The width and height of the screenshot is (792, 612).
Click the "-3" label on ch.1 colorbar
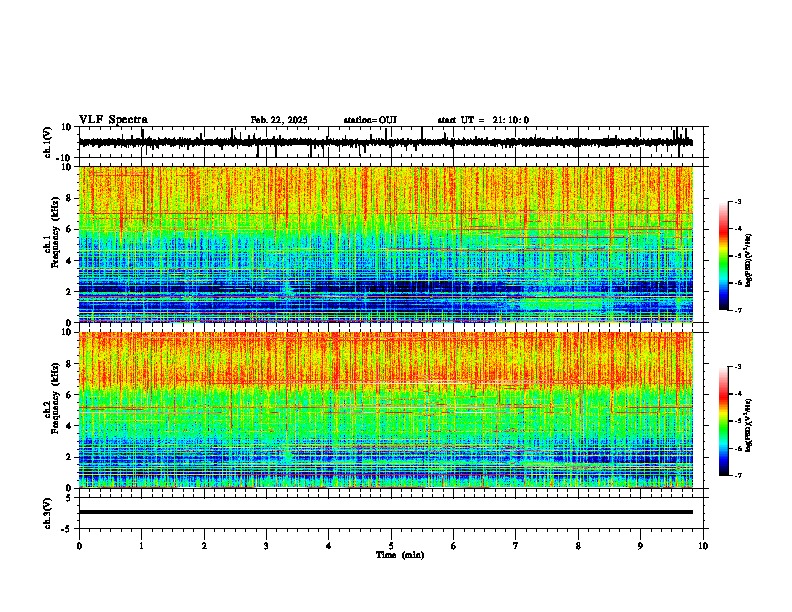(737, 202)
